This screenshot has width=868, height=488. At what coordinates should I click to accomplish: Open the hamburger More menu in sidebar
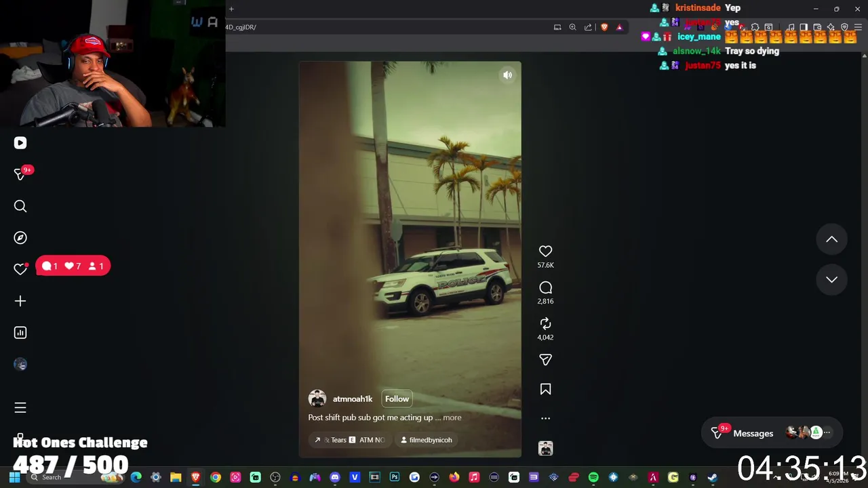click(x=20, y=407)
